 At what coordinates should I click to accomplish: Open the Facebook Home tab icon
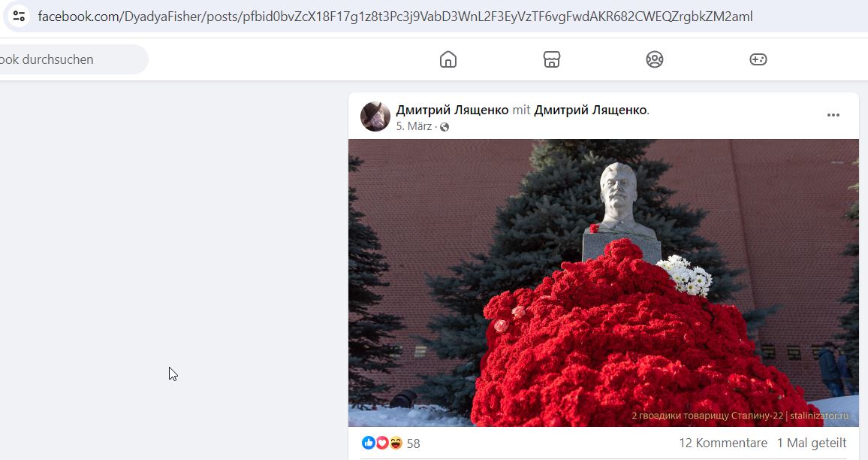pos(448,59)
